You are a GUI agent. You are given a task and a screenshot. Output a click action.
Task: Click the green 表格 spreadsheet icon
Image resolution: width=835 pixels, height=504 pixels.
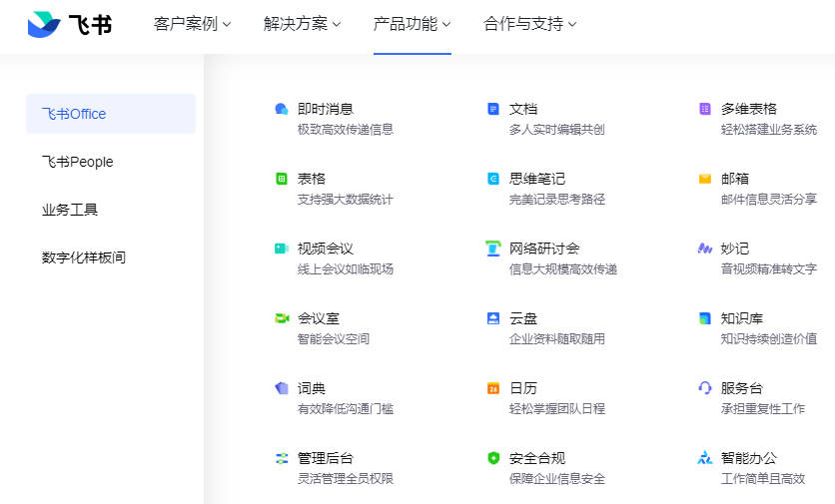point(282,179)
